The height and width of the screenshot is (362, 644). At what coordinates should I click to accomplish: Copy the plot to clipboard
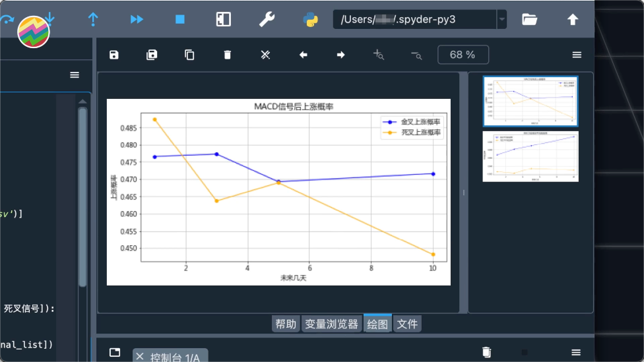point(189,55)
